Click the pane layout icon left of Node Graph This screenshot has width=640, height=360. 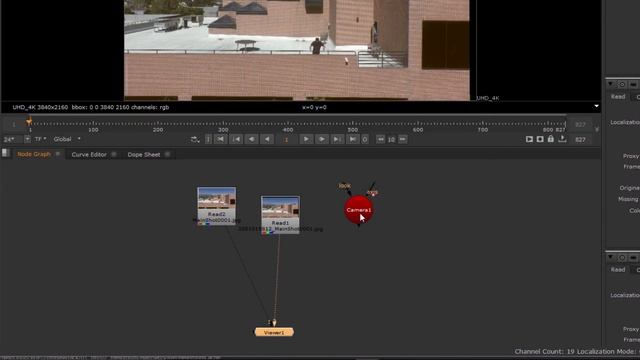click(6, 153)
